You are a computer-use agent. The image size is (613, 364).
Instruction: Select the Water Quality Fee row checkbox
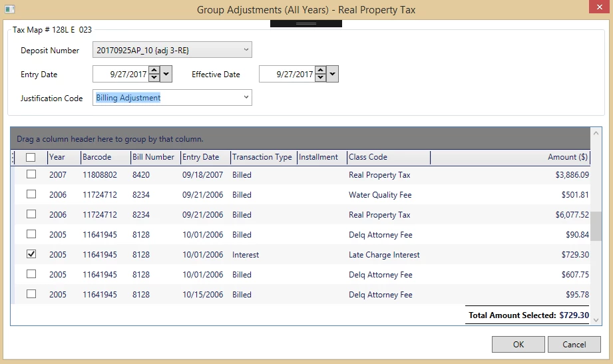tap(31, 195)
